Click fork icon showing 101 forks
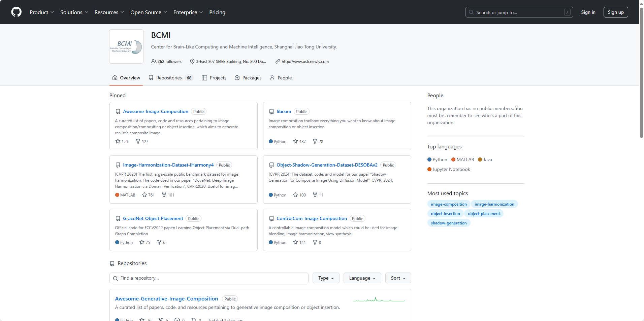 coord(164,195)
